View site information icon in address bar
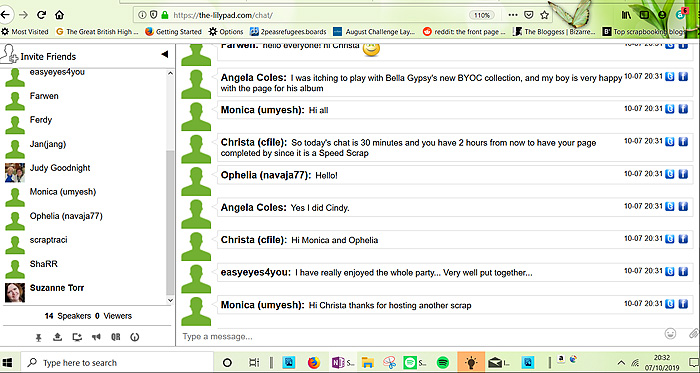700x373 pixels. 142,15
